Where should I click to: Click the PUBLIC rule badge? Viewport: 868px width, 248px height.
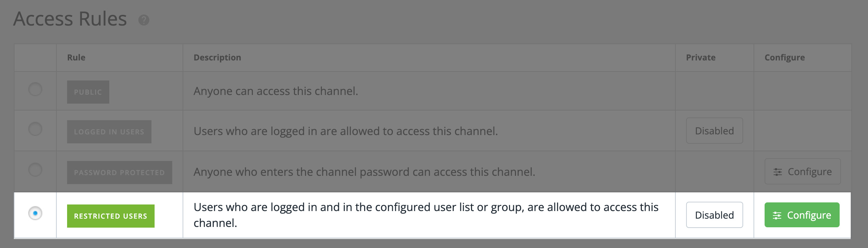click(88, 92)
